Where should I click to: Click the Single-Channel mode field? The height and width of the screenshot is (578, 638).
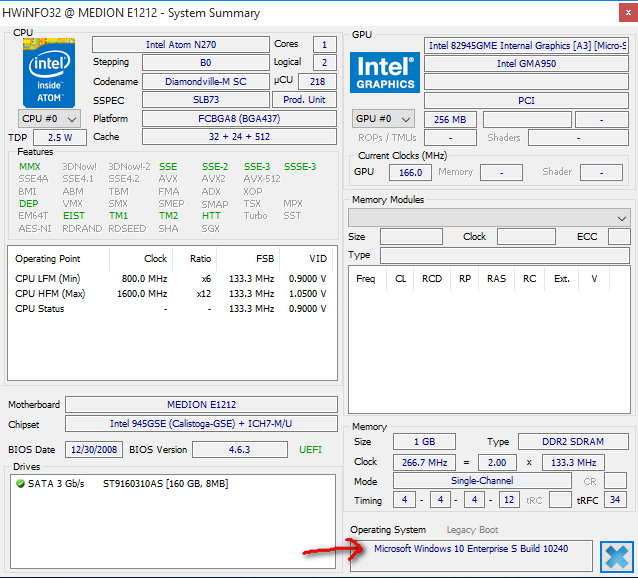tap(482, 481)
